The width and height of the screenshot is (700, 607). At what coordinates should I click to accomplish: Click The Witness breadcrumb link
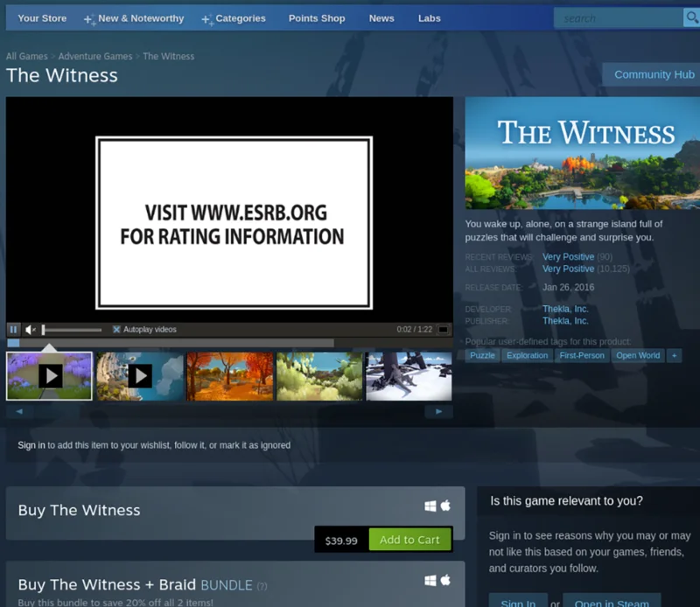(x=168, y=56)
